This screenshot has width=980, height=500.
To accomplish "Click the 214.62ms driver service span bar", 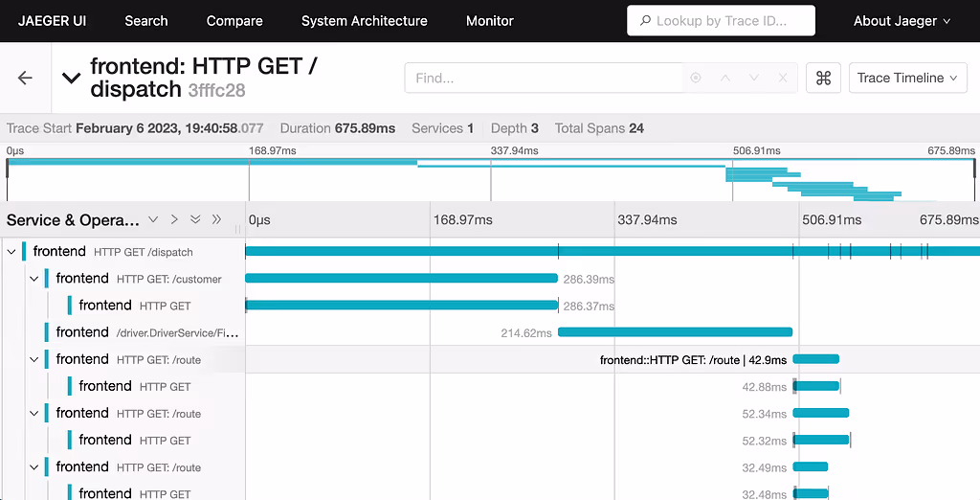I will point(675,332).
